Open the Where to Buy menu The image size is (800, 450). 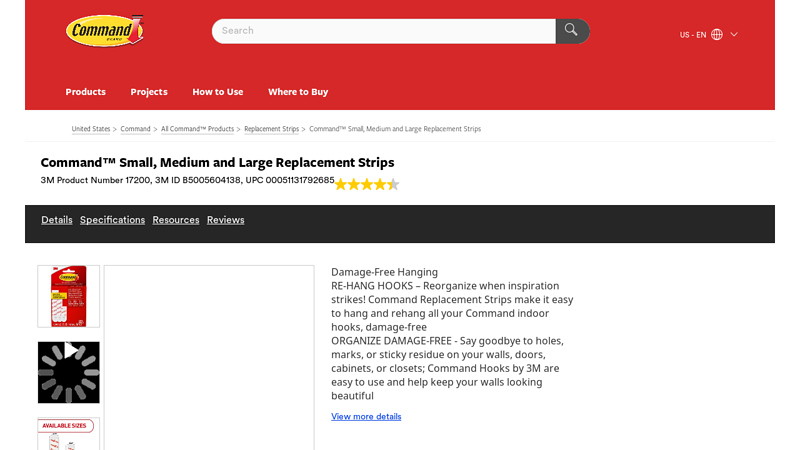[x=298, y=92]
